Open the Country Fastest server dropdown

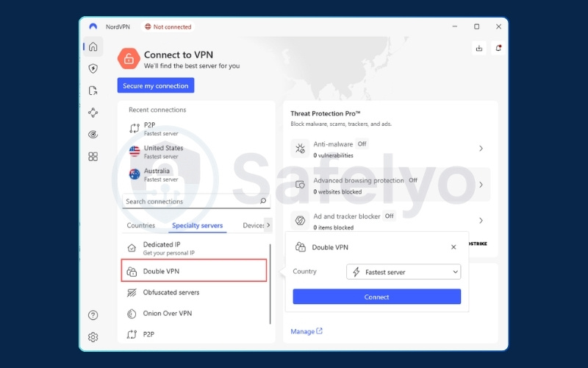coord(404,272)
